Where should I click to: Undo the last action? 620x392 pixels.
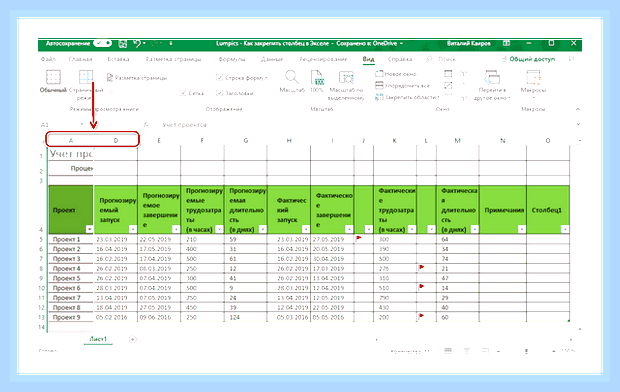point(137,43)
